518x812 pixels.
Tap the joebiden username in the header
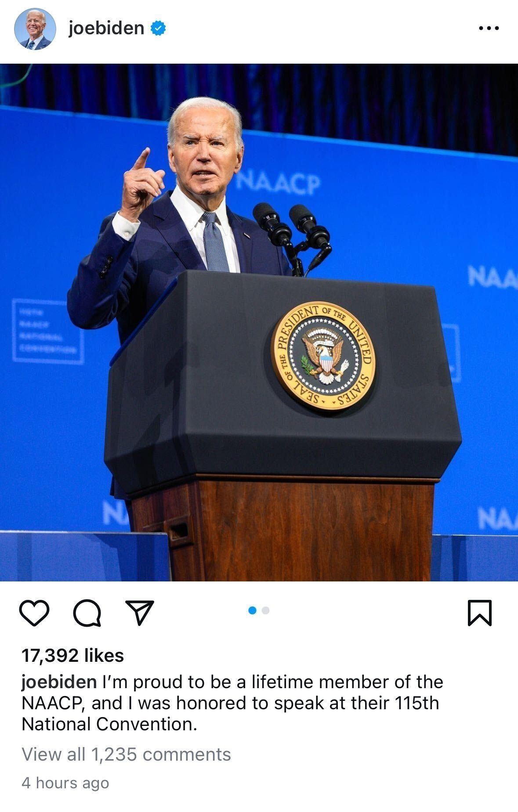click(106, 28)
